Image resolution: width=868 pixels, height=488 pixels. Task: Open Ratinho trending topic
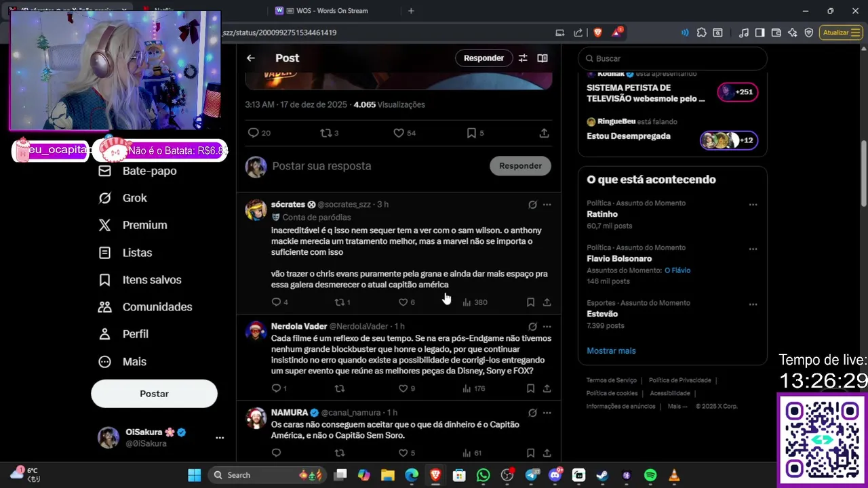click(602, 214)
